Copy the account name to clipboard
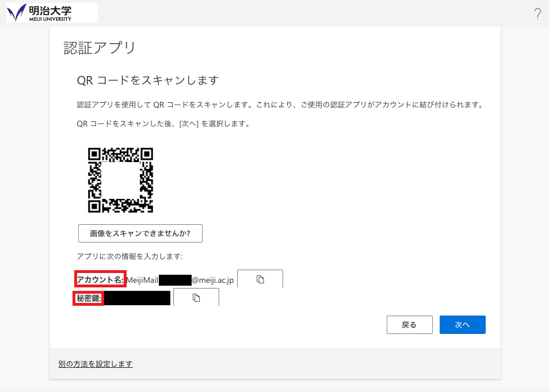This screenshot has height=392, width=549. [x=260, y=279]
